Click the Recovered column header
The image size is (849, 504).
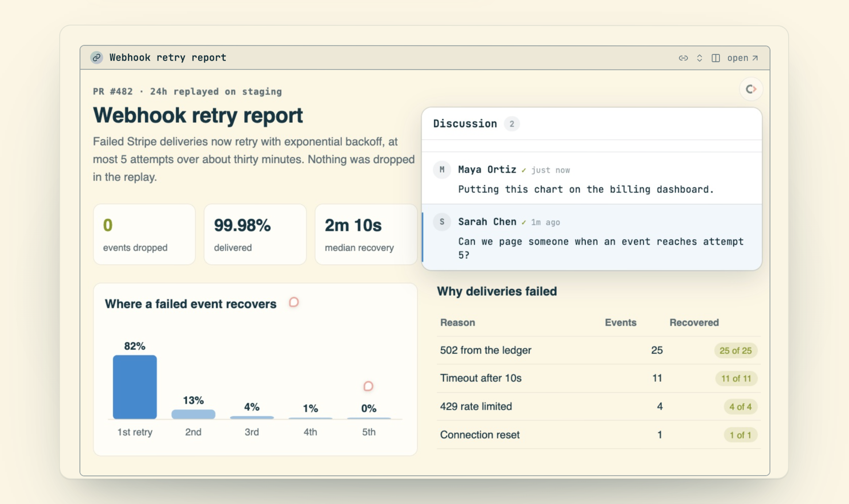694,323
